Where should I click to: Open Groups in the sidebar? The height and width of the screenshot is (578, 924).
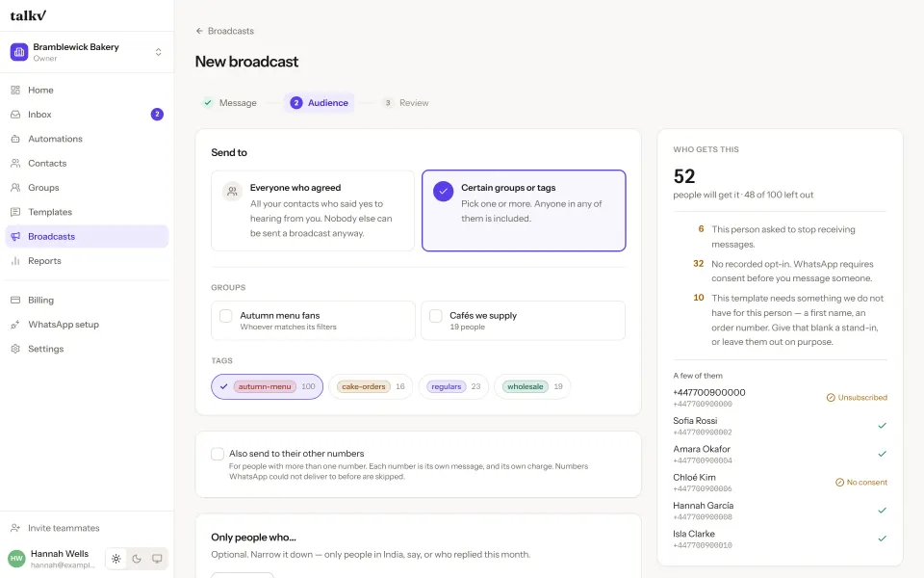coord(87,188)
